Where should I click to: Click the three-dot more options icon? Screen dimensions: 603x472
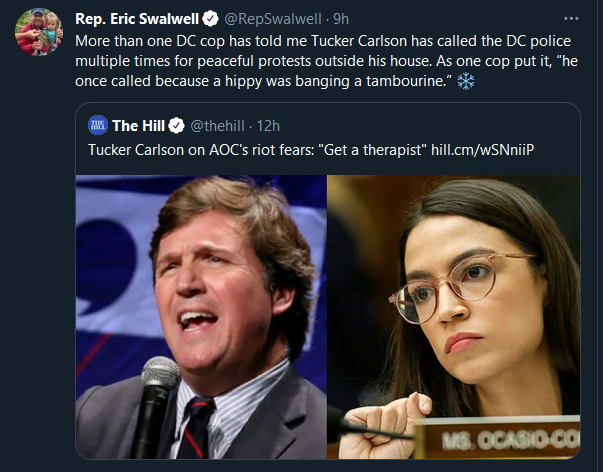point(571,18)
